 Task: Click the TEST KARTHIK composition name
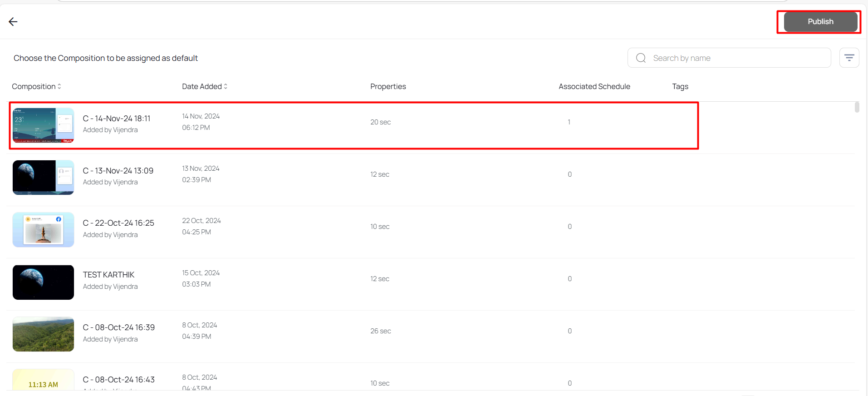point(108,275)
